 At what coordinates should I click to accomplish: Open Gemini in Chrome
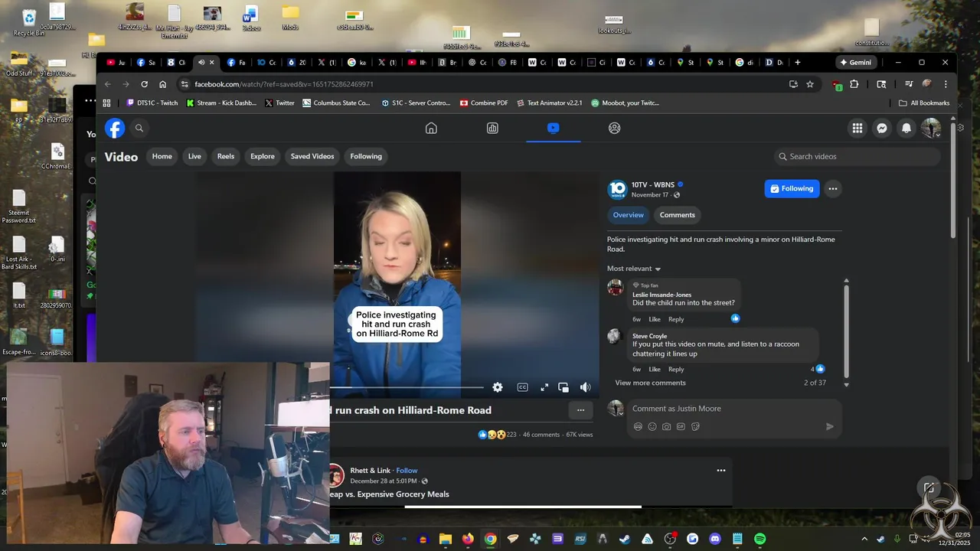[x=855, y=62]
